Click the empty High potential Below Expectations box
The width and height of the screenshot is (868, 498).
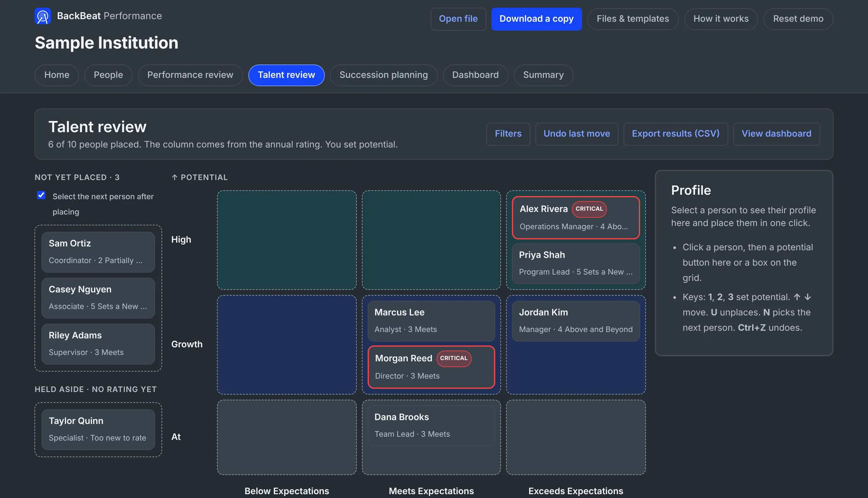point(287,240)
